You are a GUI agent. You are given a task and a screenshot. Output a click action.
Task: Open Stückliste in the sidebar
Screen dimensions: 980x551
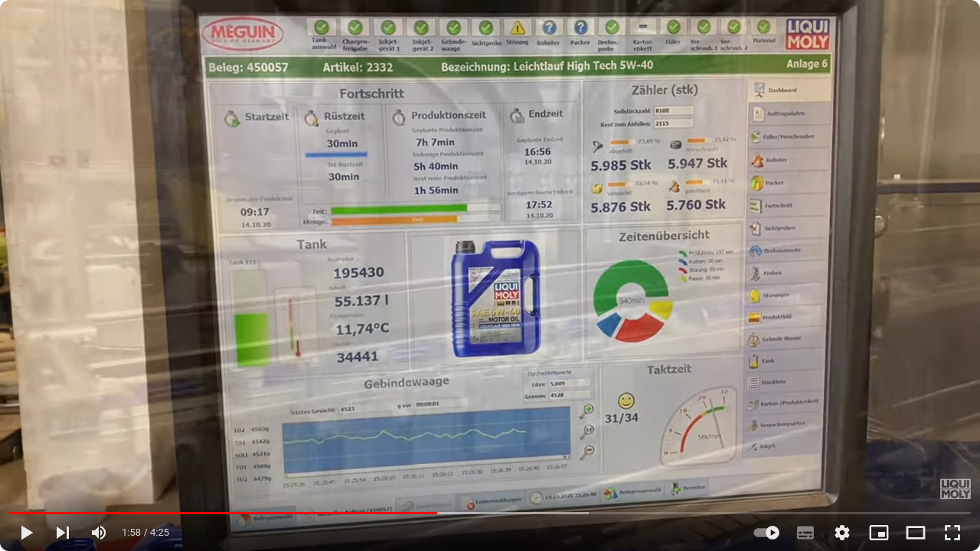coord(783,382)
